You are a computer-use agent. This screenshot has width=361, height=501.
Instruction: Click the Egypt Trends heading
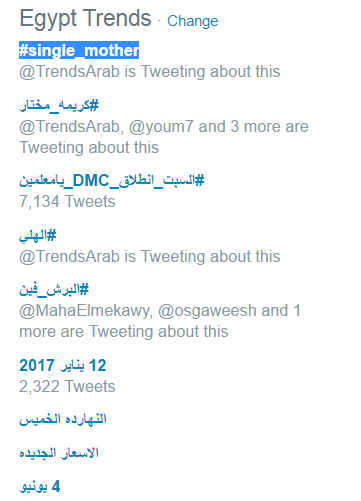pyautogui.click(x=85, y=18)
